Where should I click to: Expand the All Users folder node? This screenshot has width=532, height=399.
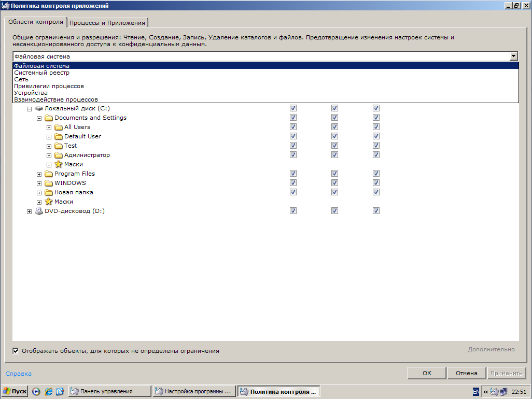tap(49, 128)
